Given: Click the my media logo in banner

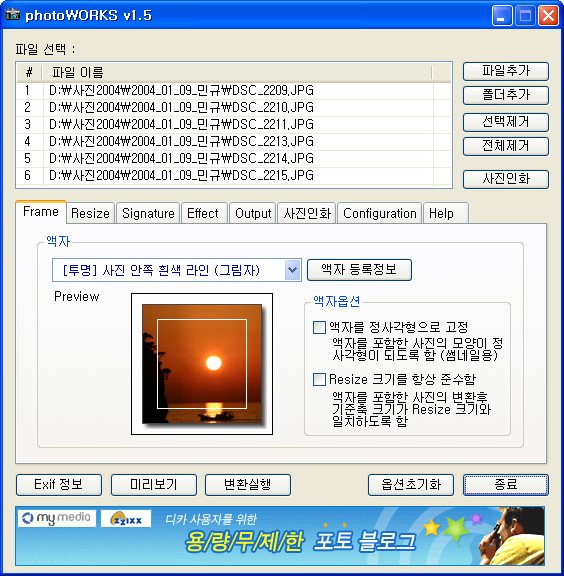Looking at the screenshot, I should click(x=57, y=518).
